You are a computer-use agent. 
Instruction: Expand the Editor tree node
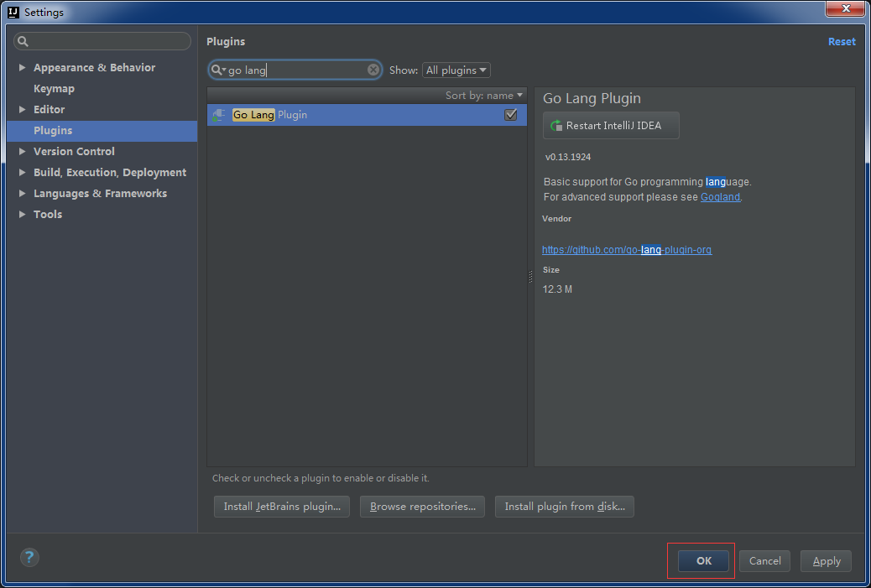22,109
